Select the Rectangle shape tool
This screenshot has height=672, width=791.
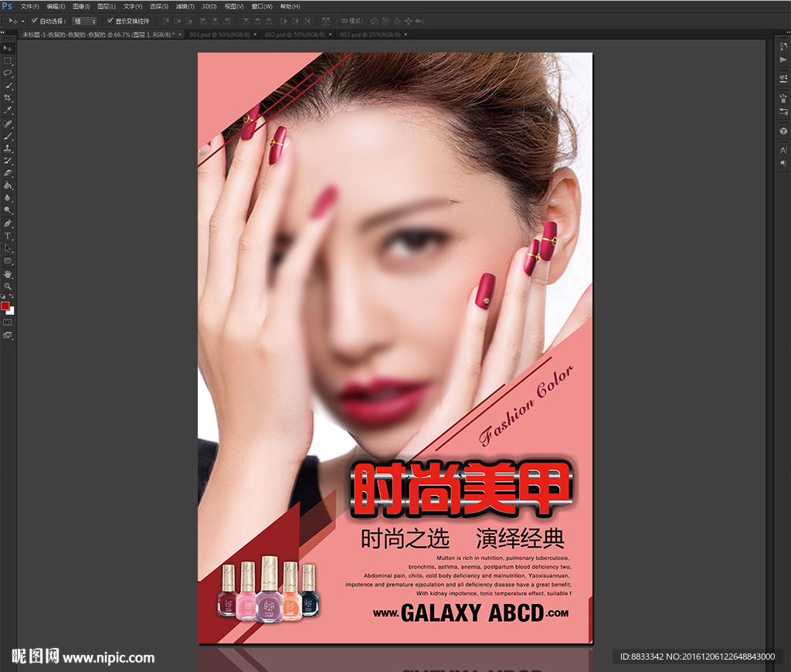8,261
